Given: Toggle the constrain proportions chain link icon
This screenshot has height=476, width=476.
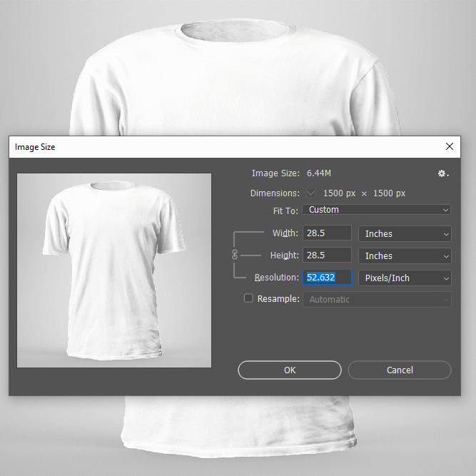Looking at the screenshot, I should [x=235, y=255].
